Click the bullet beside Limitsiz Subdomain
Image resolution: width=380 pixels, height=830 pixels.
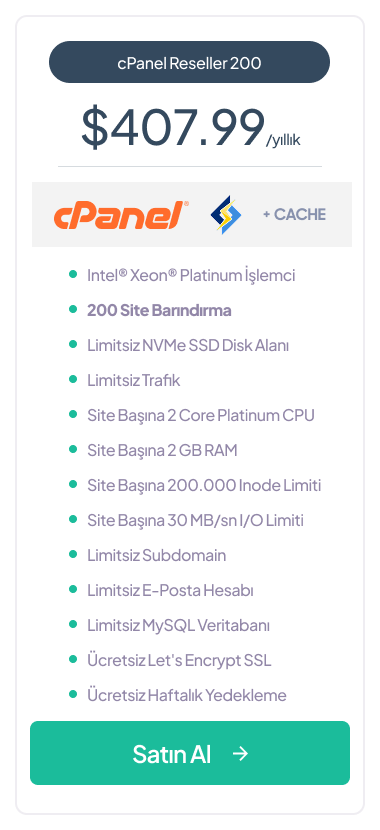pyautogui.click(x=73, y=554)
